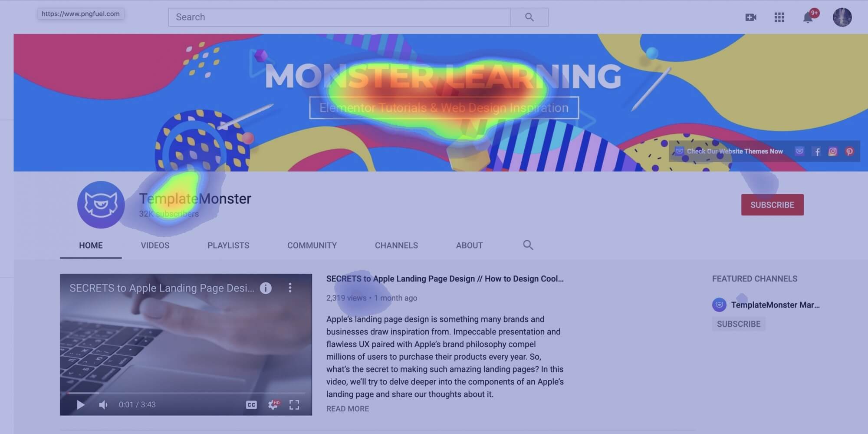
Task: Switch to the VIDEOS tab
Action: pos(155,245)
